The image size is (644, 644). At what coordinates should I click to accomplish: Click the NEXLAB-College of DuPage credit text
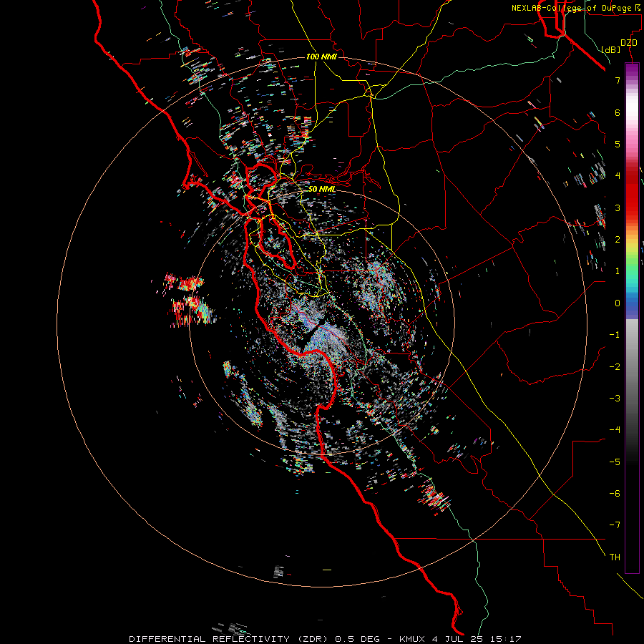point(577,8)
